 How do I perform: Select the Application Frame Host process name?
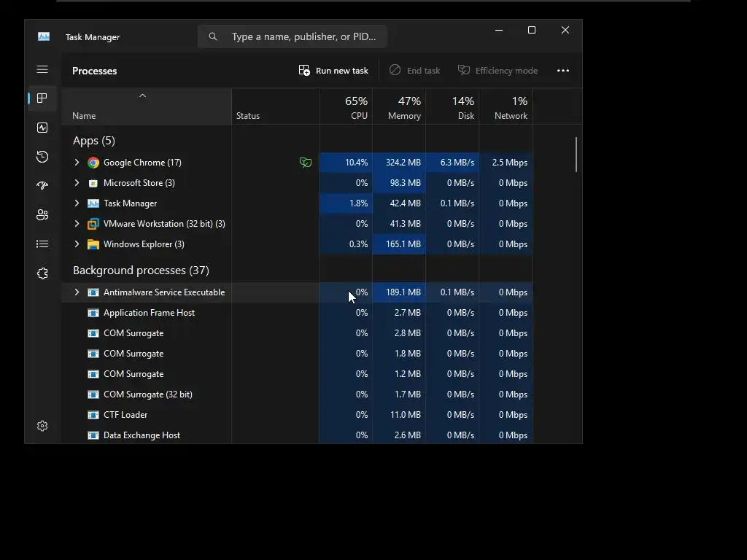149,313
